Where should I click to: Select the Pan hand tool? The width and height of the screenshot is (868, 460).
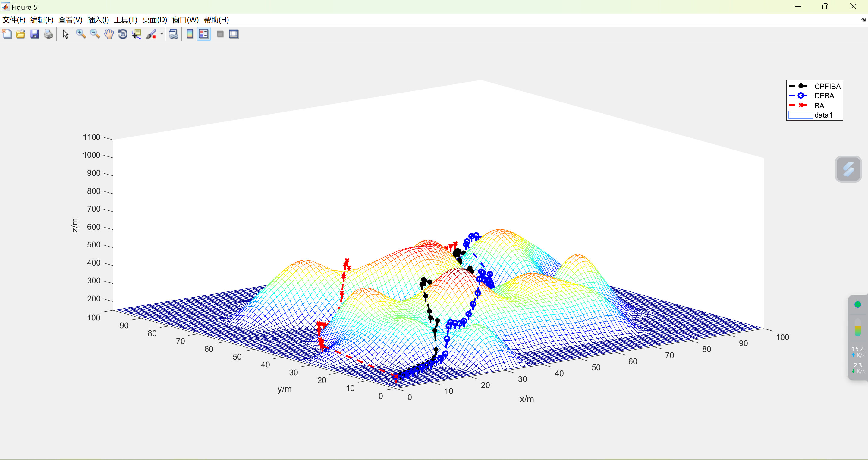pos(108,34)
